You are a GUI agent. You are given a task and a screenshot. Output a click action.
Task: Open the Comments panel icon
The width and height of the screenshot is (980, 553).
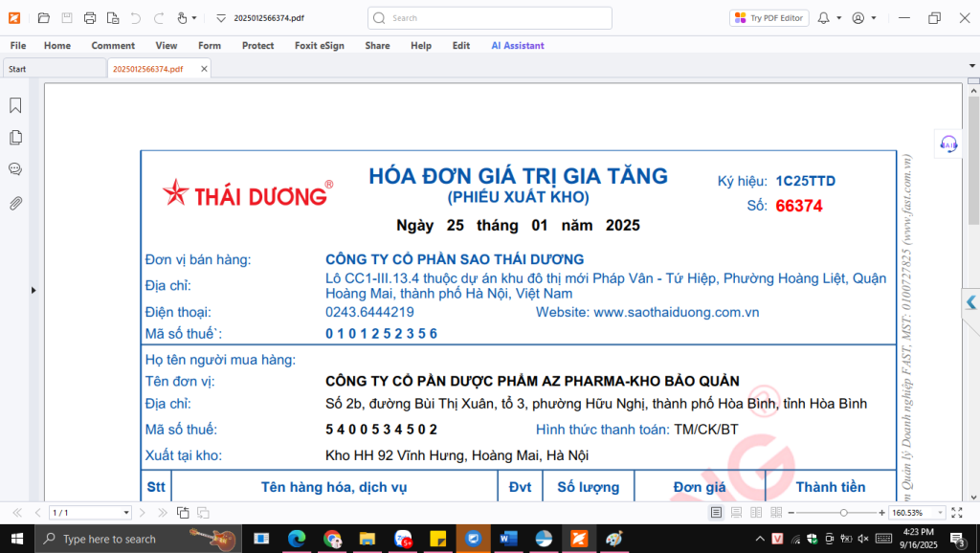tap(15, 169)
